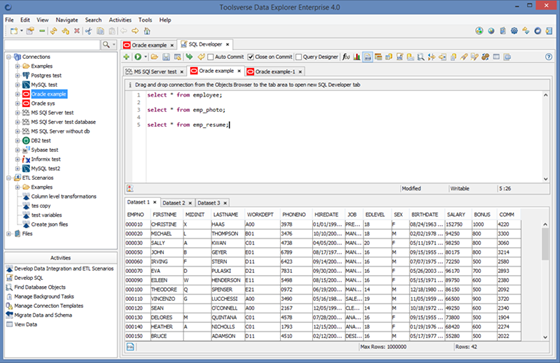Click the green commit arrow icon
The height and width of the screenshot is (363, 560).
[x=189, y=57]
